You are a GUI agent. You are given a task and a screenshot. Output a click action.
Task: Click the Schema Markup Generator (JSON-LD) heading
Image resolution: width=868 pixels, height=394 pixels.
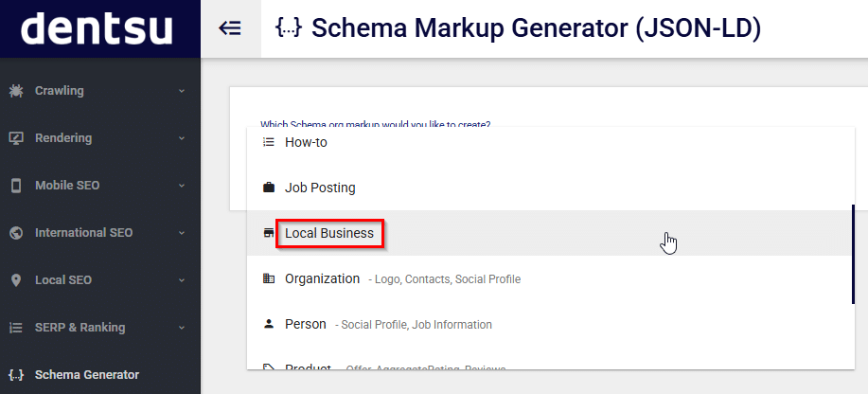536,28
